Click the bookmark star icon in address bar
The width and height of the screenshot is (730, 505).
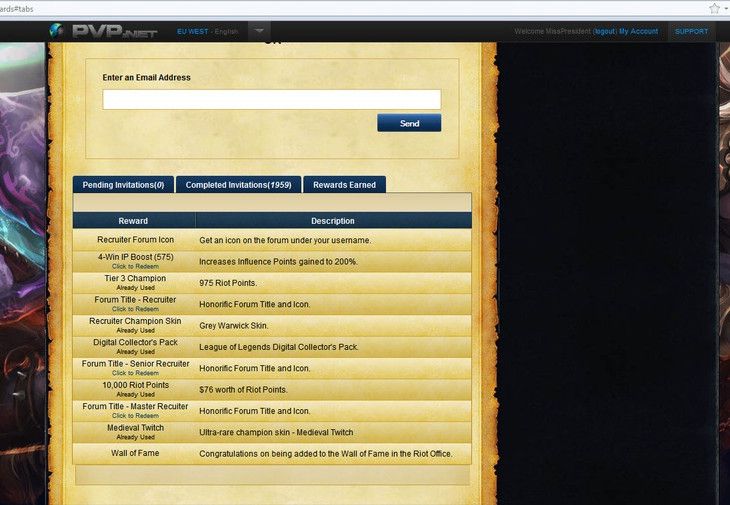[714, 8]
